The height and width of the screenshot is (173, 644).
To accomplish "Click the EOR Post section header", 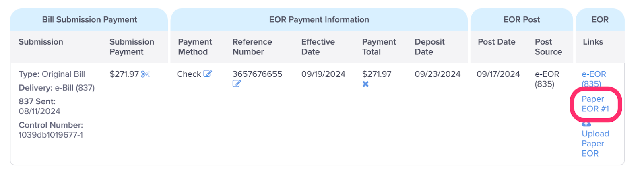I will click(x=522, y=19).
